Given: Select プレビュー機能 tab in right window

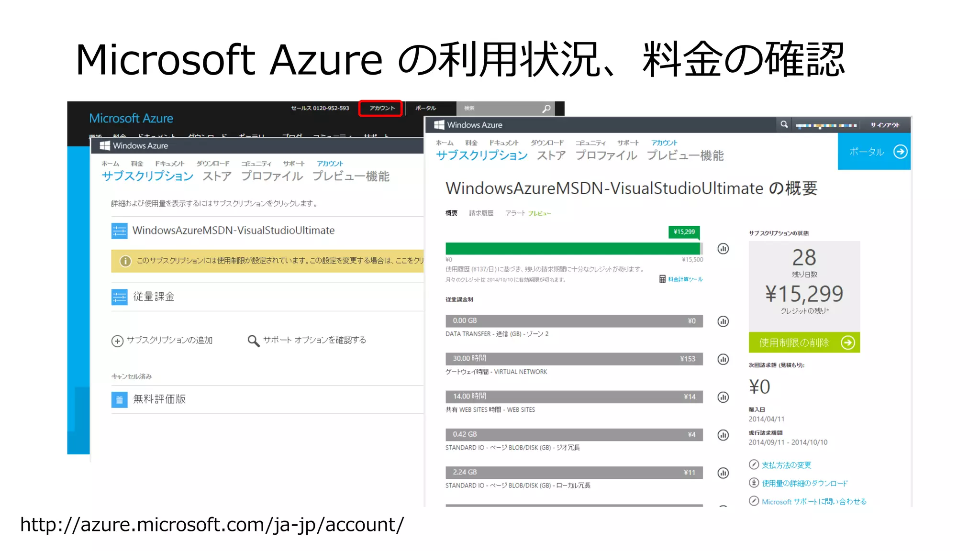Looking at the screenshot, I should point(685,155).
